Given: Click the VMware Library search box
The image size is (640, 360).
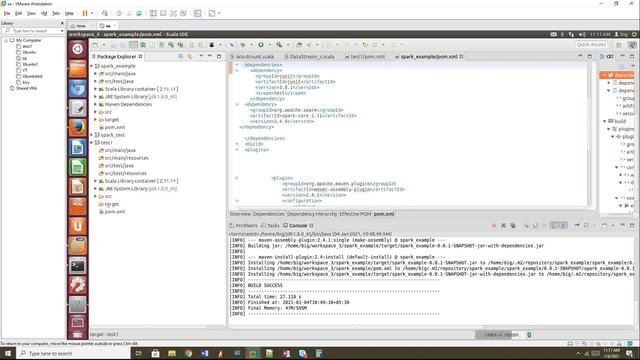Looking at the screenshot, I should [x=33, y=31].
